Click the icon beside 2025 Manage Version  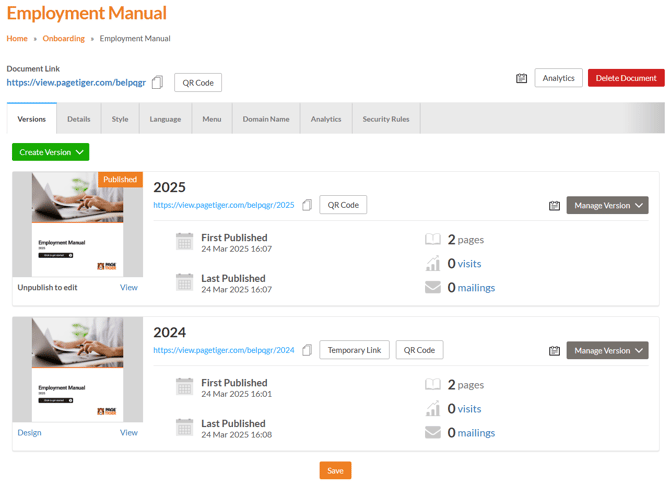[554, 206]
